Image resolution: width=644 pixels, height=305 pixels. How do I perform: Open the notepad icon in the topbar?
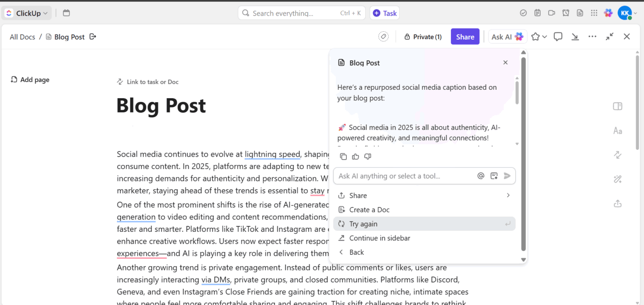537,12
